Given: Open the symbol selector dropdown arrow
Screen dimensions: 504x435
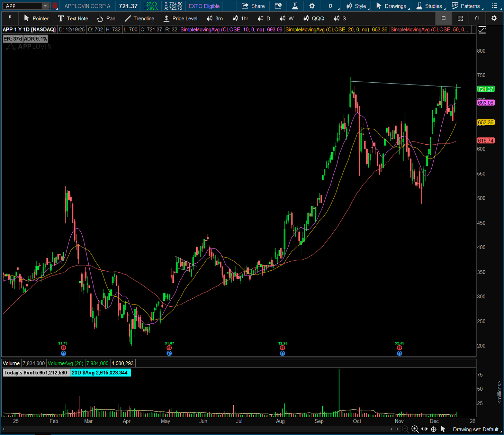Looking at the screenshot, I should coord(45,6).
